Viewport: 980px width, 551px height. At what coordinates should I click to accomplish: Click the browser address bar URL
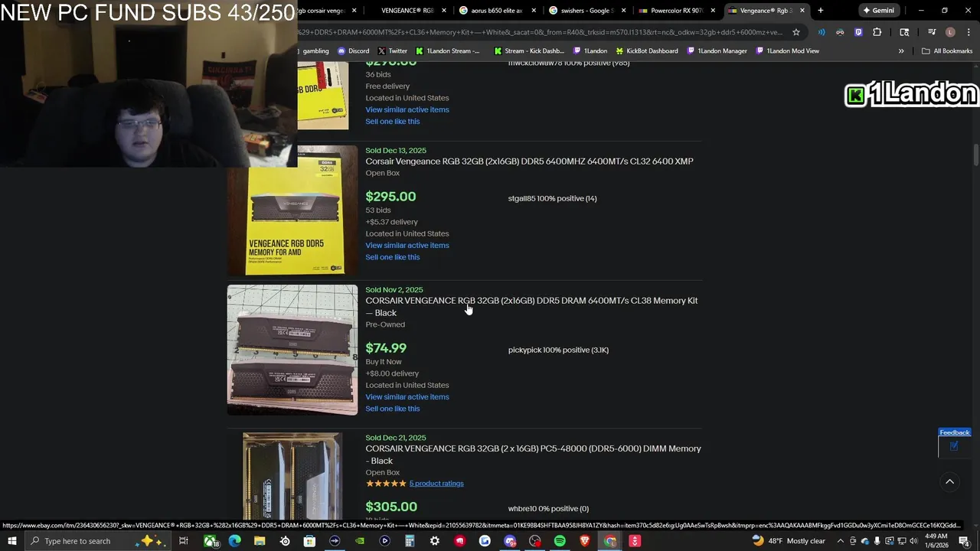[x=541, y=32]
